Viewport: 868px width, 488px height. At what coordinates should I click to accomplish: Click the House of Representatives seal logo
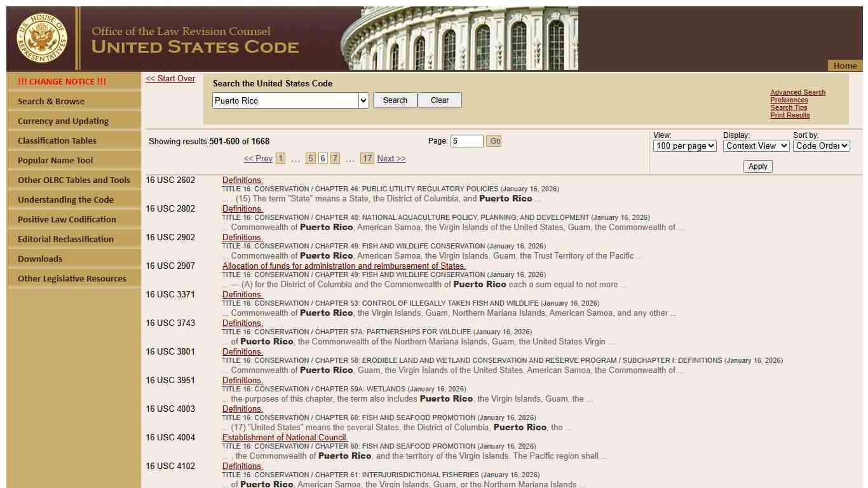tap(42, 38)
